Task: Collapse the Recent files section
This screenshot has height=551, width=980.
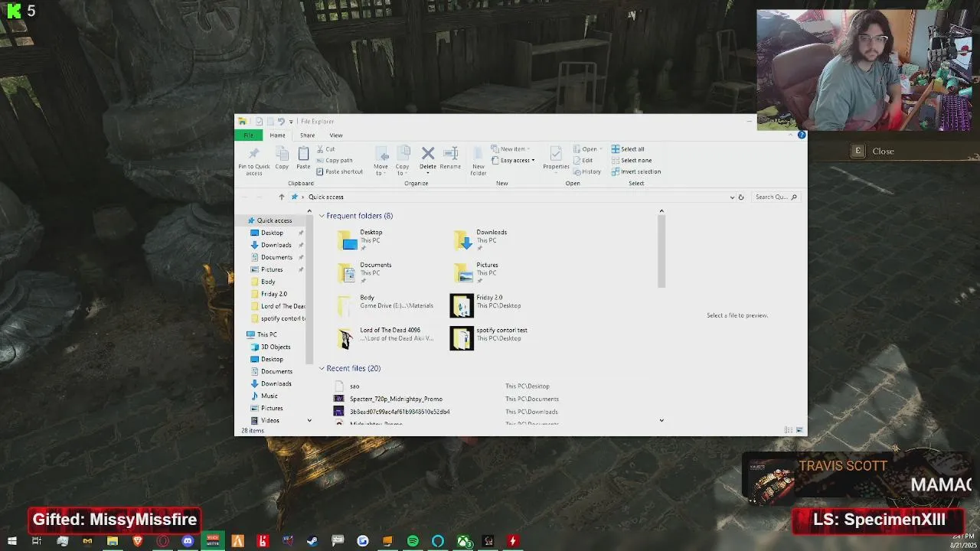Action: click(x=322, y=368)
